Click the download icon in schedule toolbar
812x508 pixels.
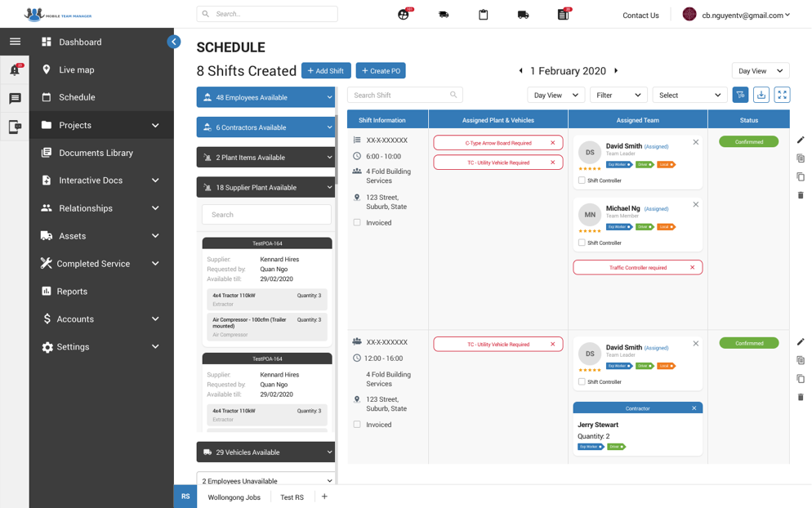point(761,95)
